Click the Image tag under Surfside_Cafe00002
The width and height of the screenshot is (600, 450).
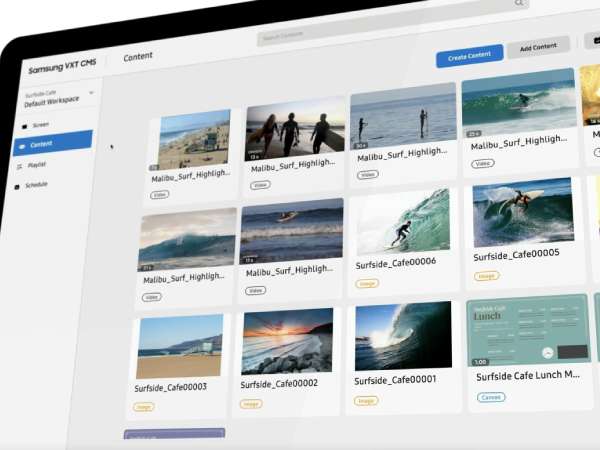(x=251, y=403)
